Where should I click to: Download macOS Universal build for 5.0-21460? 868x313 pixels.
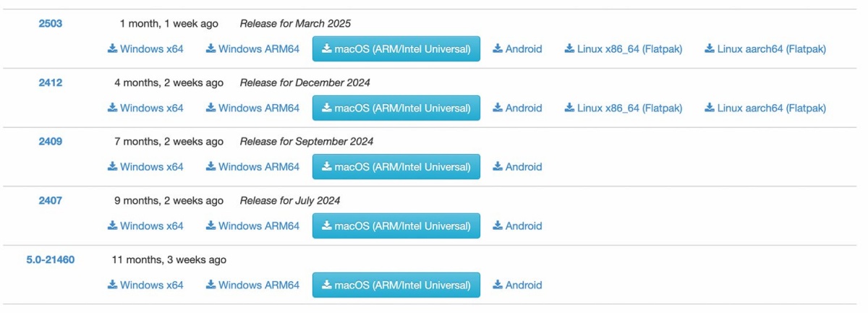(396, 285)
